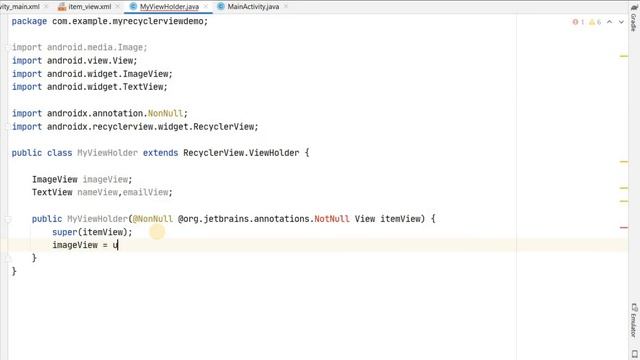Image resolution: width=640 pixels, height=360 pixels.
Task: Click the 'ImageView imageView;' field declaration
Action: pos(82,179)
